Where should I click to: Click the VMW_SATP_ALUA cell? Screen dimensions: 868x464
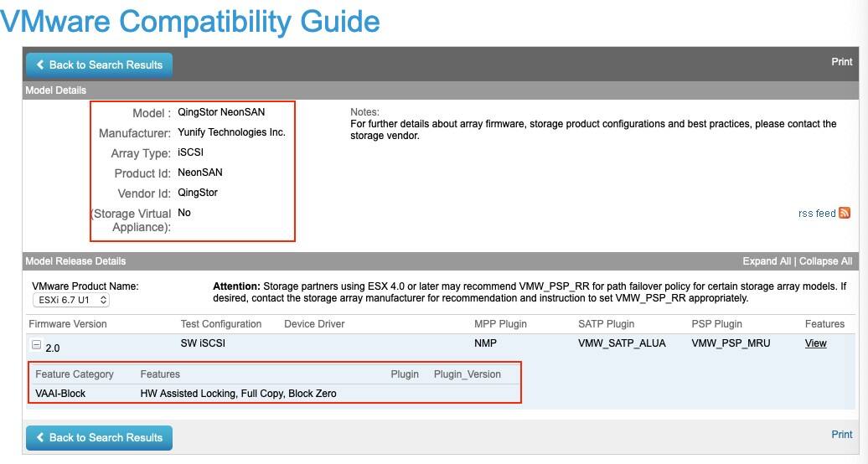tap(622, 343)
